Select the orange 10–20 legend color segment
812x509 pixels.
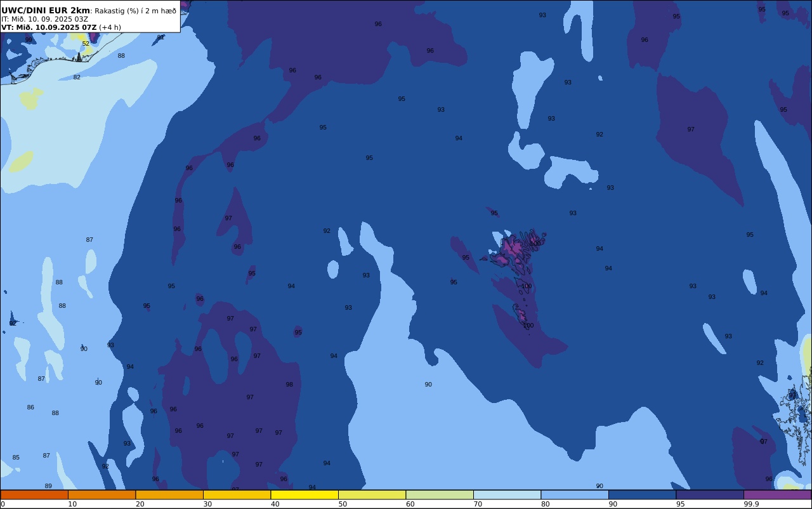click(x=101, y=494)
